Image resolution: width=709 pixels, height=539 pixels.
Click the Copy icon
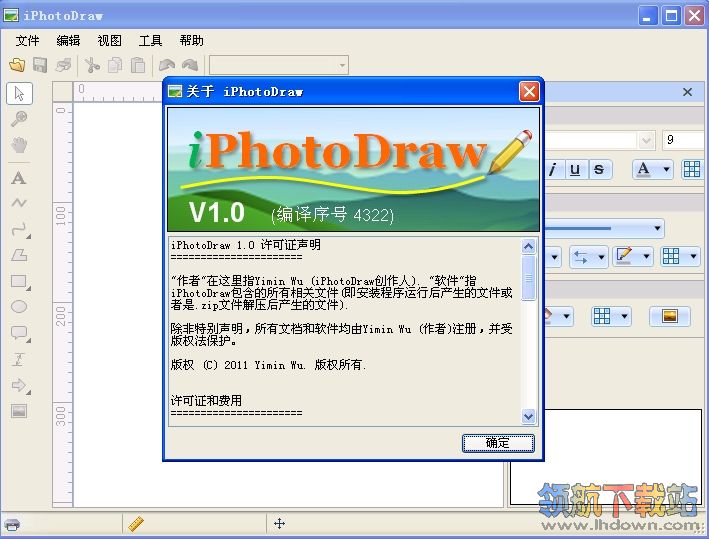pos(115,65)
